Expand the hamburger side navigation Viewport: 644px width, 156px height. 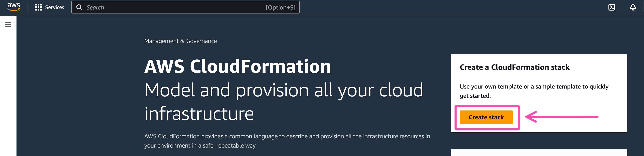8,24
